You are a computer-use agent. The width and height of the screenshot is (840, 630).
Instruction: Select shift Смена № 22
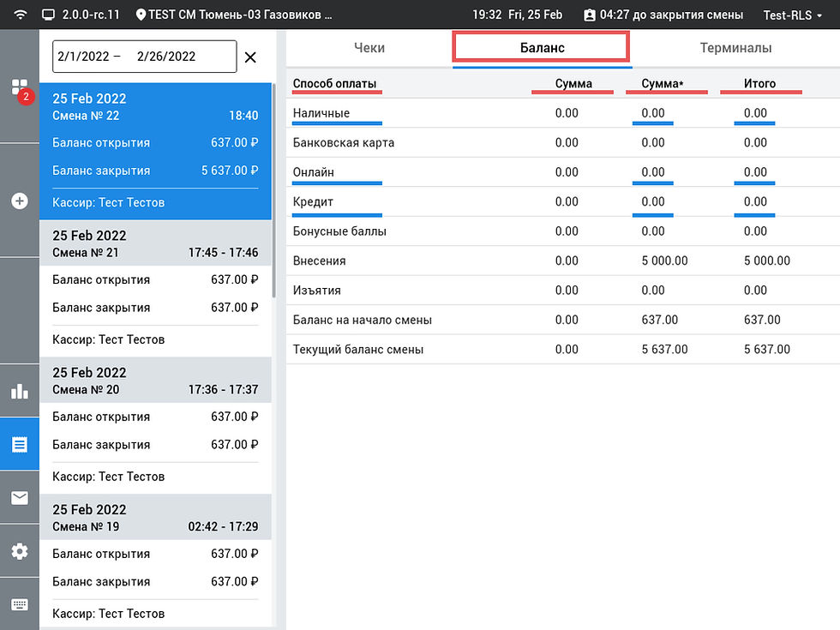pos(155,151)
